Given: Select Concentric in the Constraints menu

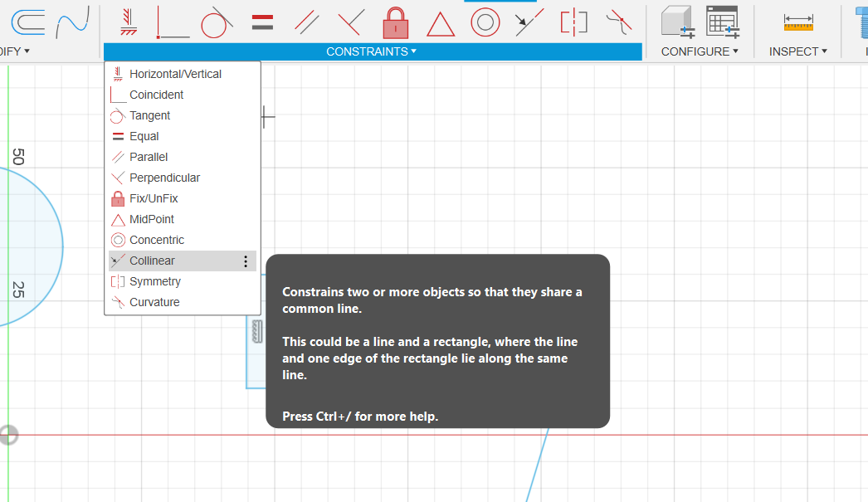Looking at the screenshot, I should [x=182, y=240].
